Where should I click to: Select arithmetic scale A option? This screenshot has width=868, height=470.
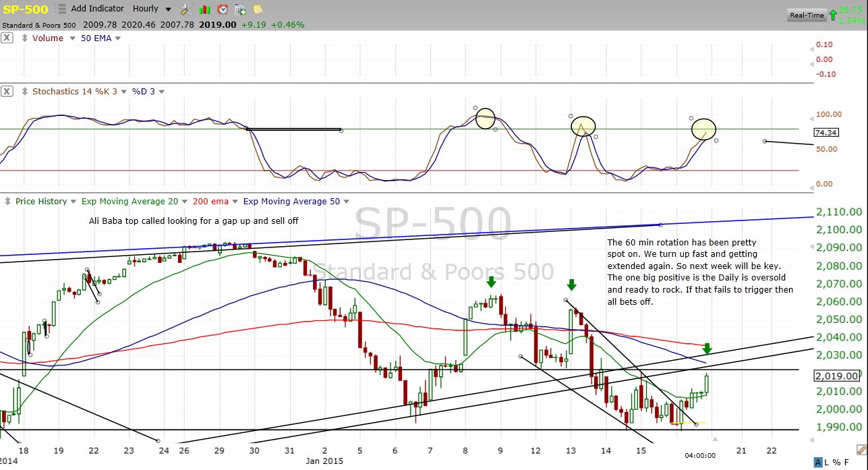coord(818,462)
